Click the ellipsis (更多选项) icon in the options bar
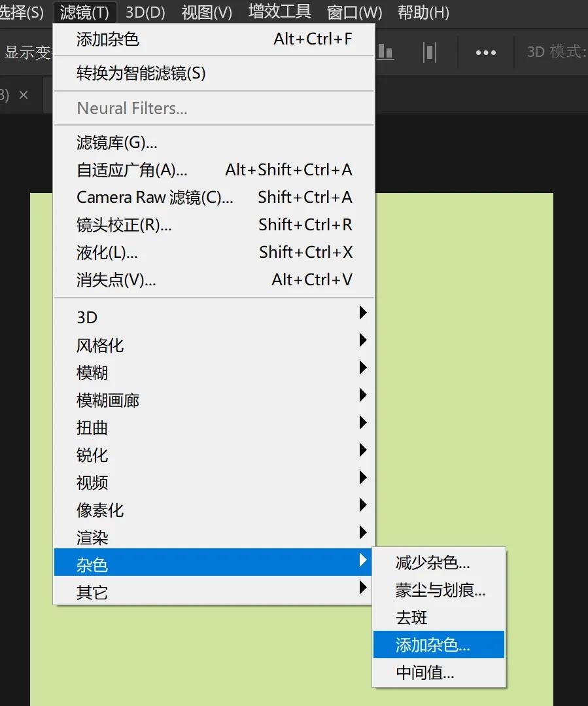 click(x=485, y=52)
